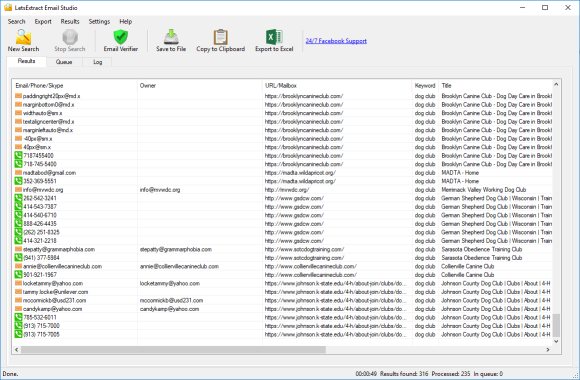This screenshot has width=580, height=380.
Task: Click the envelope icon for candykamp@yahoo.com
Action: pyautogui.click(x=18, y=309)
